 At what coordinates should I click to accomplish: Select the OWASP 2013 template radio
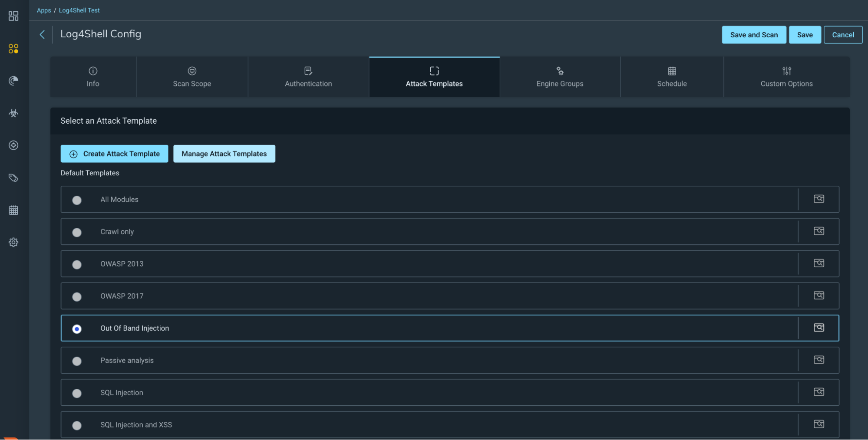tap(77, 265)
